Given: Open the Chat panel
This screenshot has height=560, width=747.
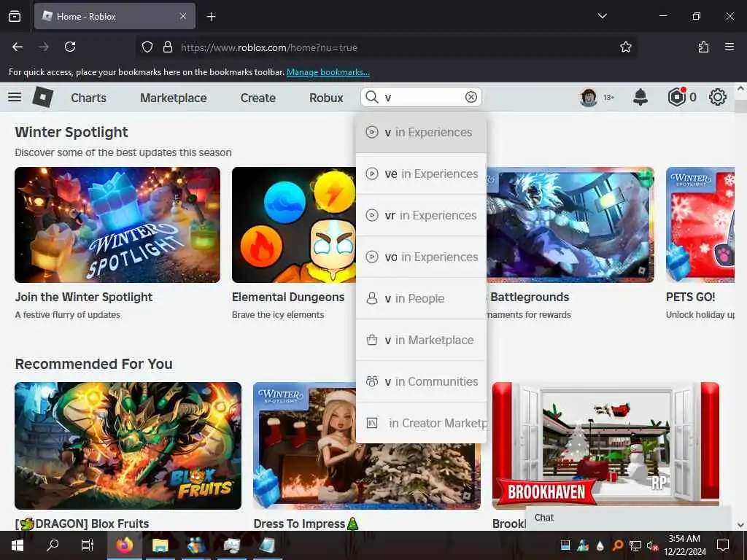Looking at the screenshot, I should 628,518.
